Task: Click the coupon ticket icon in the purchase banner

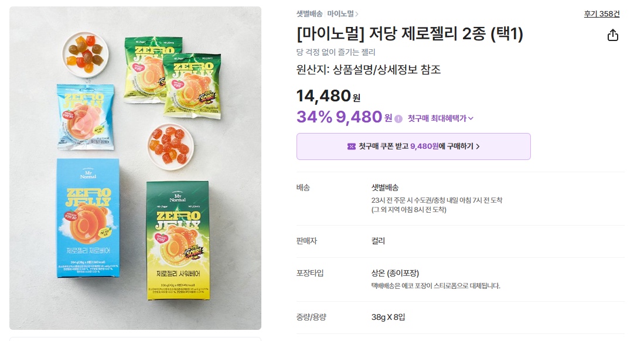Action: (352, 146)
